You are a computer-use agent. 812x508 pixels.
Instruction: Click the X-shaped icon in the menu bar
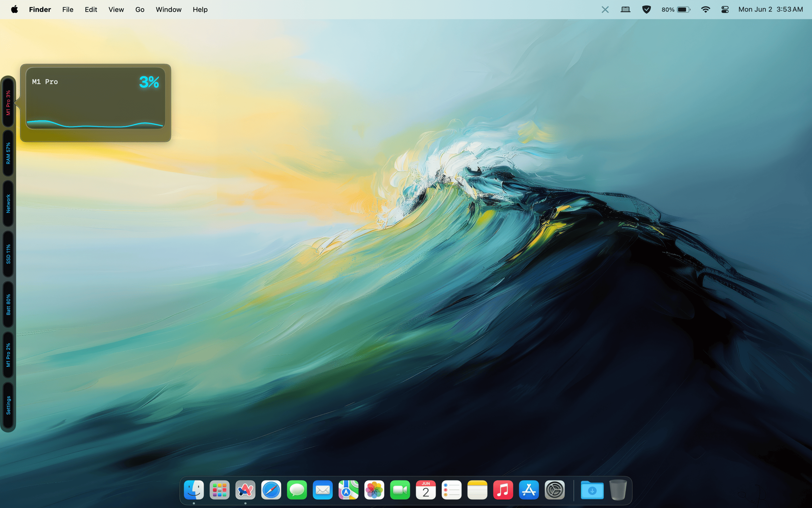coord(605,9)
